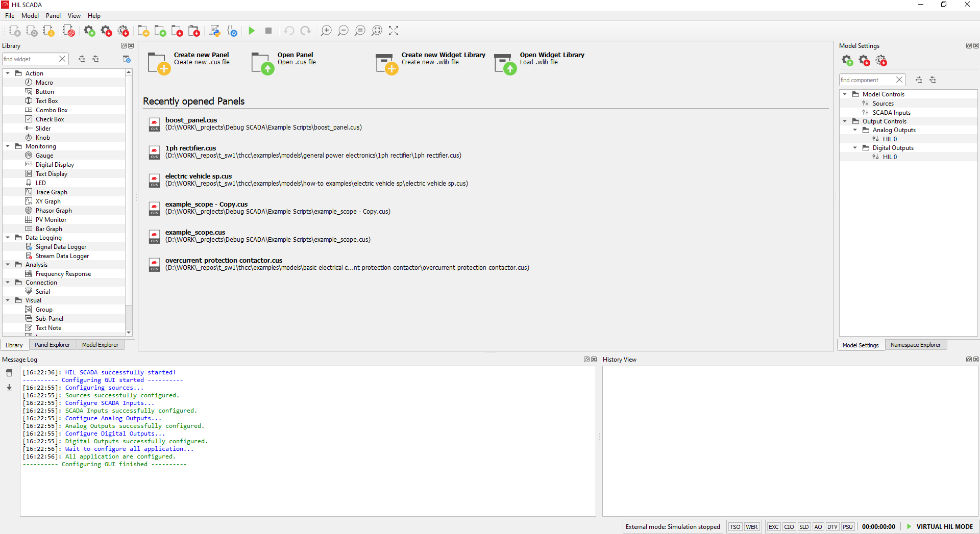The image size is (980, 534).
Task: Open the Model menu
Action: pos(30,16)
